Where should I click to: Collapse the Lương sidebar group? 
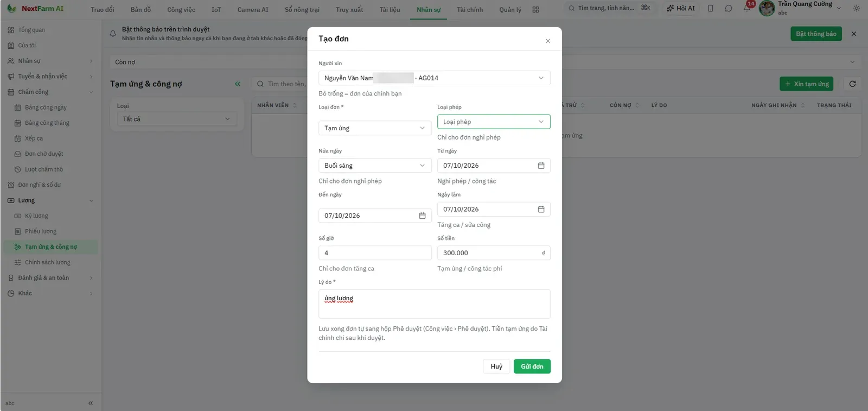pos(50,200)
